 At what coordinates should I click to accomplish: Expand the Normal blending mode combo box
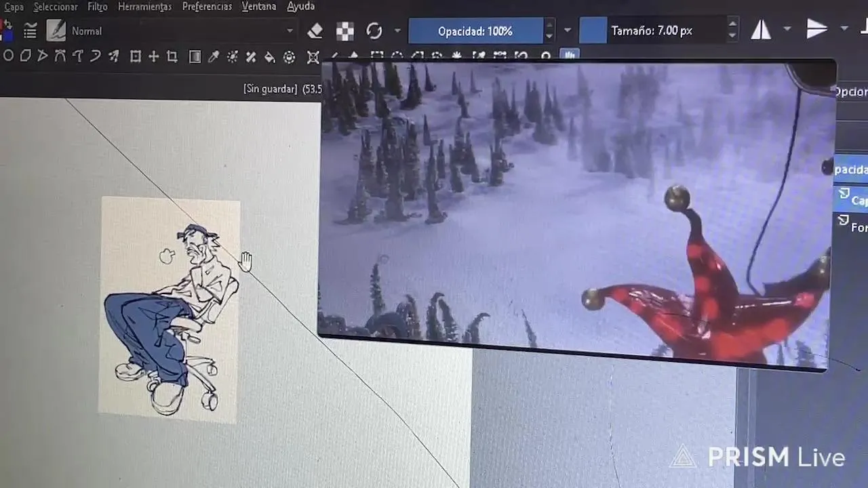tap(183, 30)
